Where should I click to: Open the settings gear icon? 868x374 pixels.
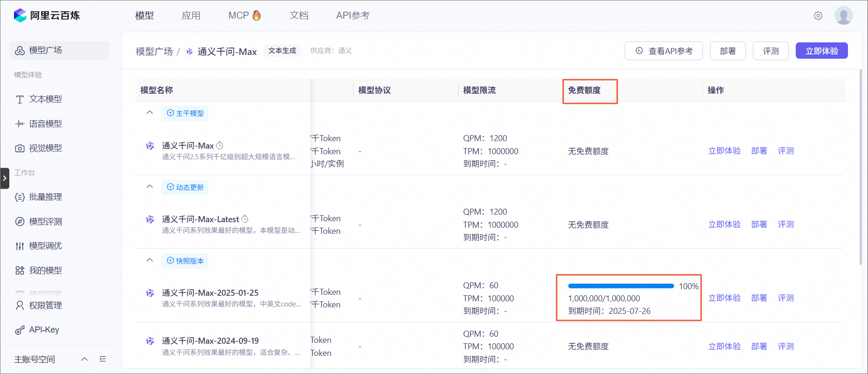(x=818, y=16)
